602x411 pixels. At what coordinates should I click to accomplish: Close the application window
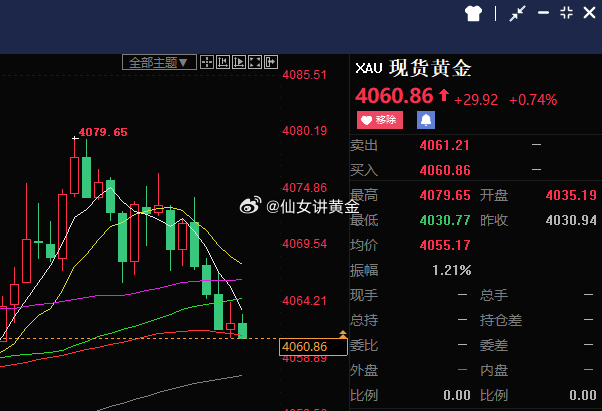coord(589,13)
